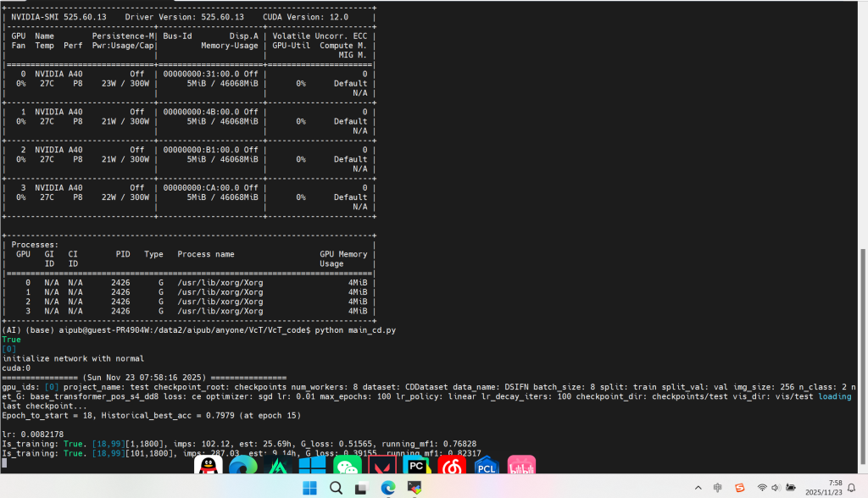Open the Windows Start menu
868x498 pixels.
pyautogui.click(x=310, y=488)
